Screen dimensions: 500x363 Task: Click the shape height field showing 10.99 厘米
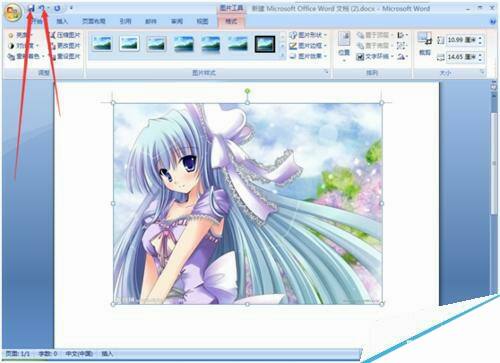click(462, 40)
